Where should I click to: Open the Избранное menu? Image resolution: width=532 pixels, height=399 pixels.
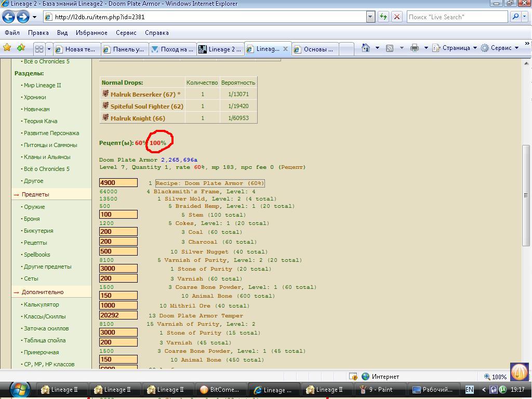click(91, 33)
